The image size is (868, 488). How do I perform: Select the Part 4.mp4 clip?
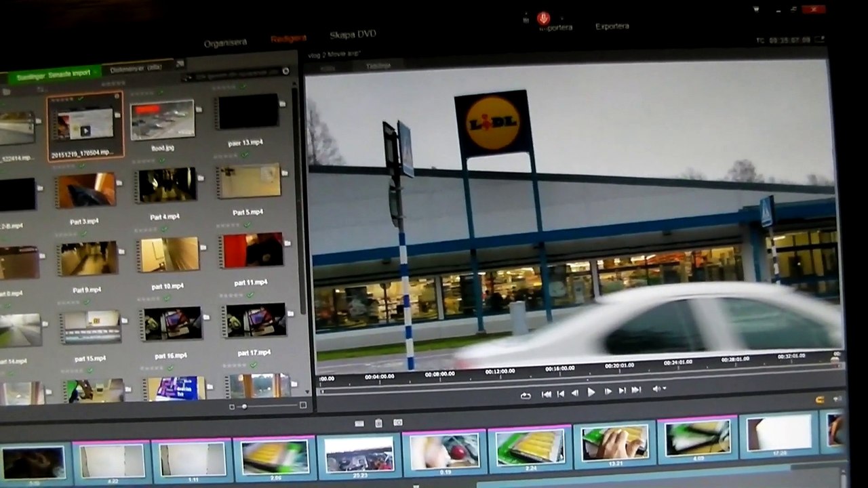pos(166,186)
